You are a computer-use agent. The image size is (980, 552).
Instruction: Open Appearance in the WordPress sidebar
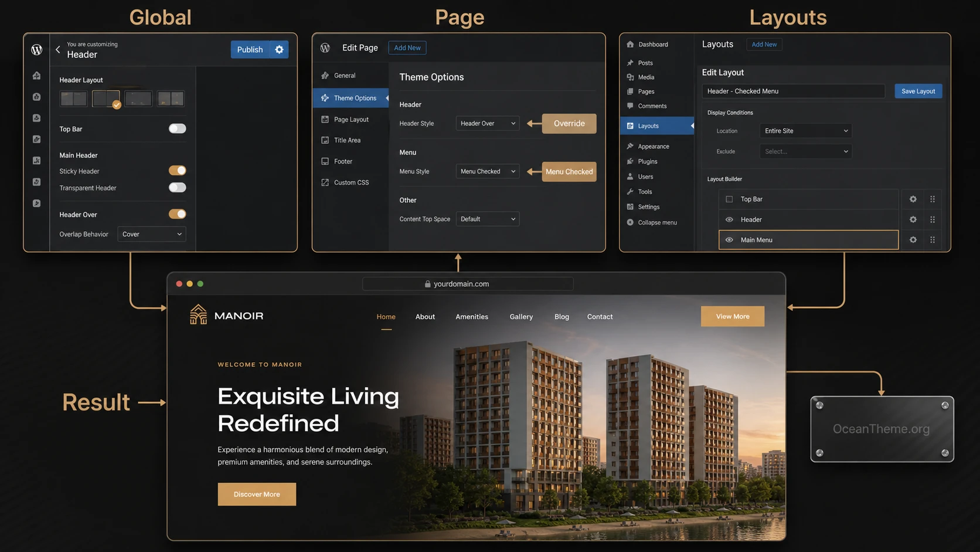click(x=654, y=147)
